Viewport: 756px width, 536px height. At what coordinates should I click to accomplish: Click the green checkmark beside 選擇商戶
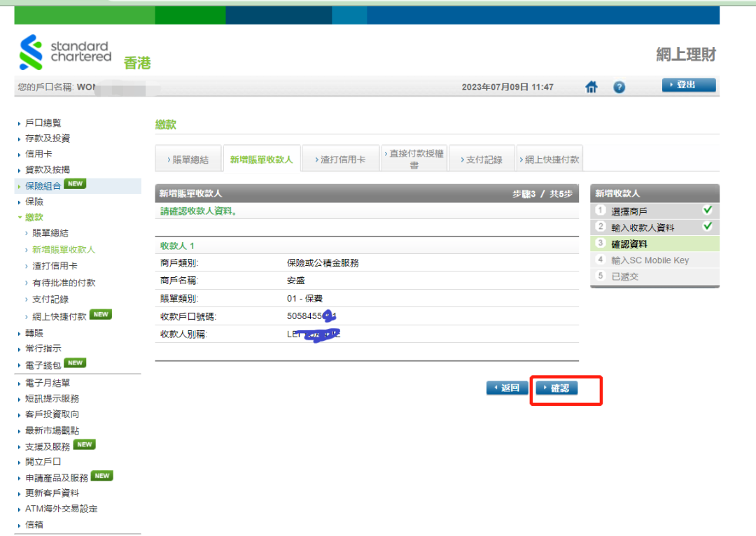pyautogui.click(x=708, y=211)
